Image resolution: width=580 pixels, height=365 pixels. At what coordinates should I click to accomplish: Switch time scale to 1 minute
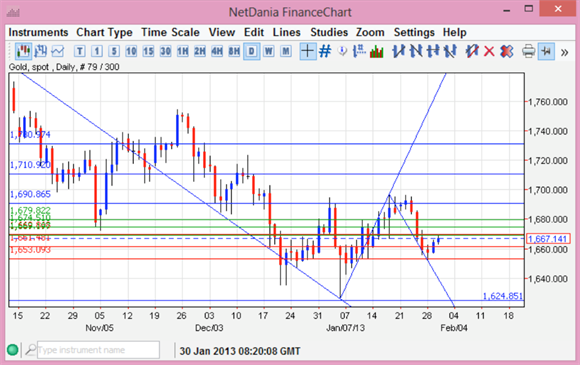(97, 51)
